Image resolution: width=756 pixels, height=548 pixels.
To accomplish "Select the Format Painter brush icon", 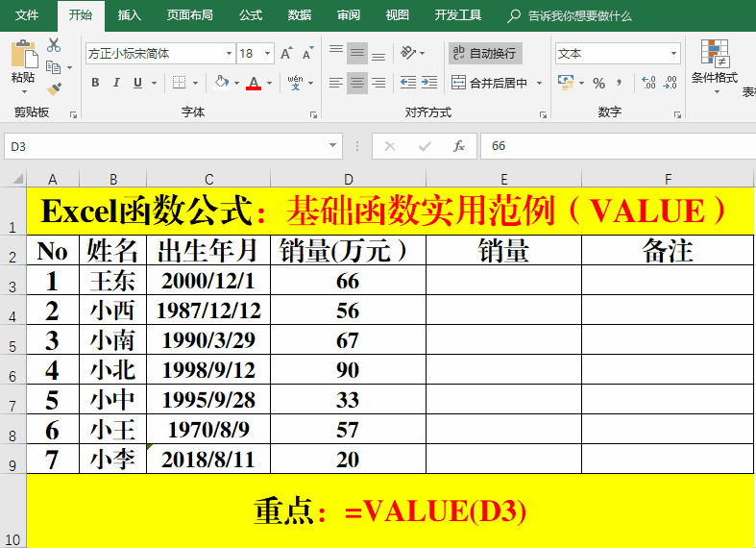I will 54,89.
